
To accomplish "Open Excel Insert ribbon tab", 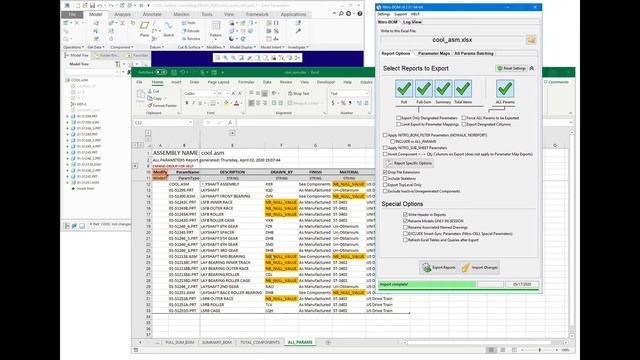I will point(176,82).
